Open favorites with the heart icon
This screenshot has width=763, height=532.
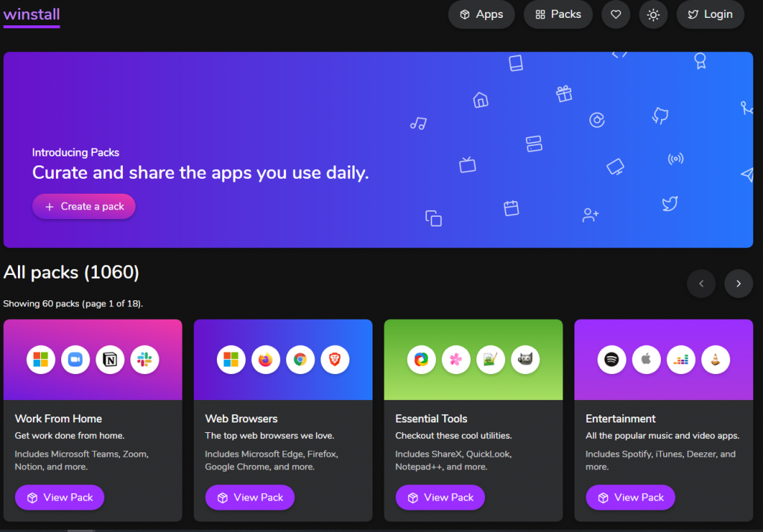[615, 15]
